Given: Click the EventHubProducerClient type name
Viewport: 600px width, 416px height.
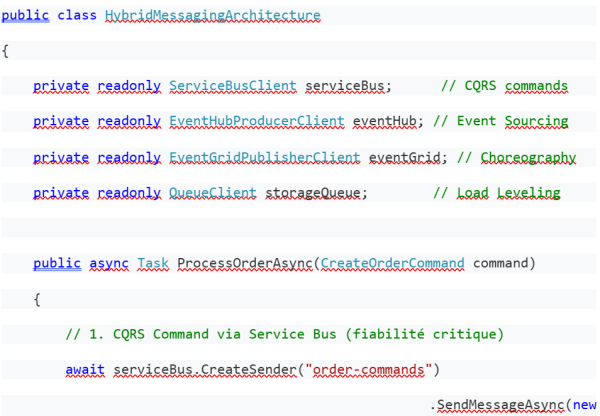Looking at the screenshot, I should [258, 121].
